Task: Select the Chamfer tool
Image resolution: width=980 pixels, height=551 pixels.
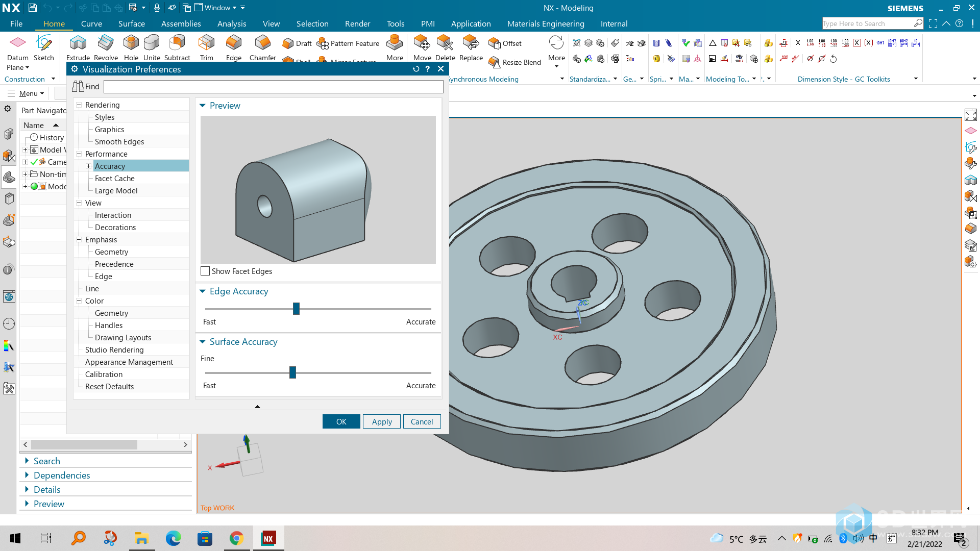Action: pos(263,48)
